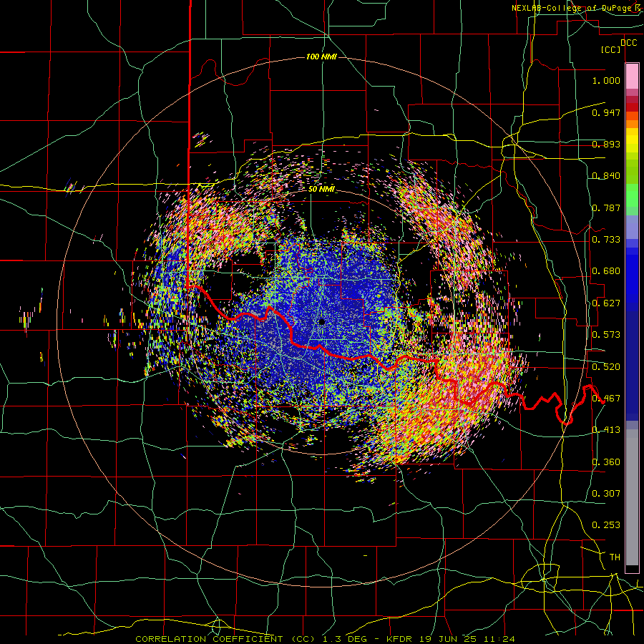Click the 0.307 color scale value

point(606,494)
